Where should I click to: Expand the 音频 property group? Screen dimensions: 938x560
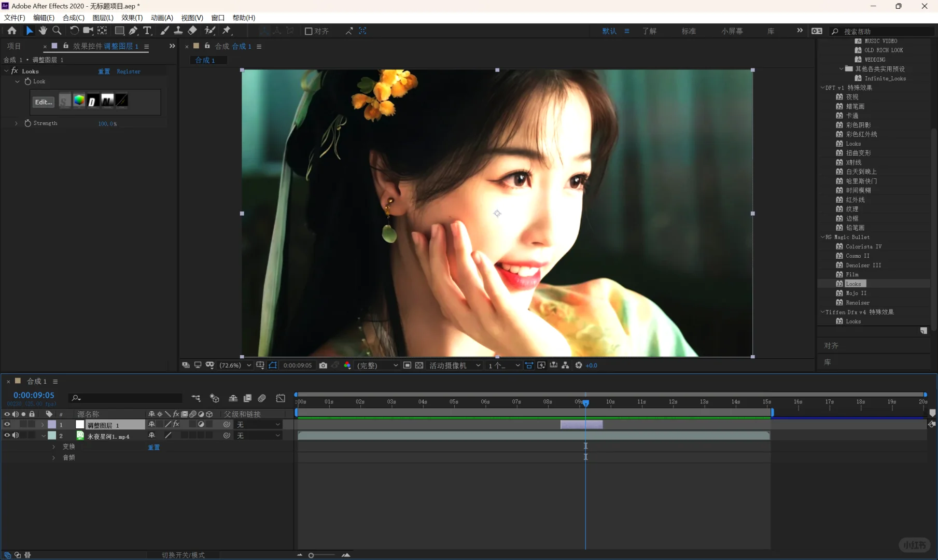[53, 457]
